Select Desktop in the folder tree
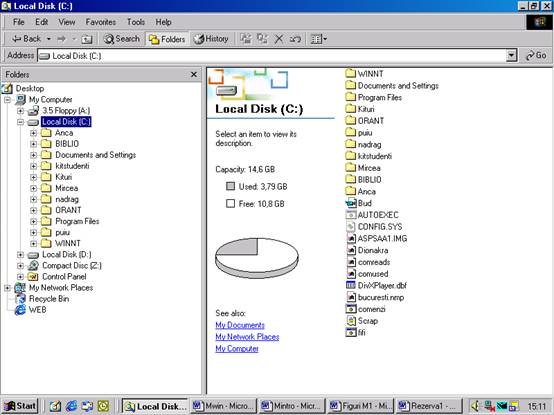Image resolution: width=554 pixels, height=415 pixels. 30,88
